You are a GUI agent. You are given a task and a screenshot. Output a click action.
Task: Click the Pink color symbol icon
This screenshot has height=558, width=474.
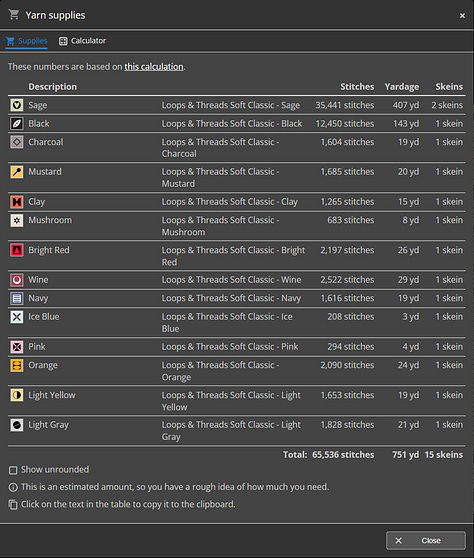tap(17, 347)
